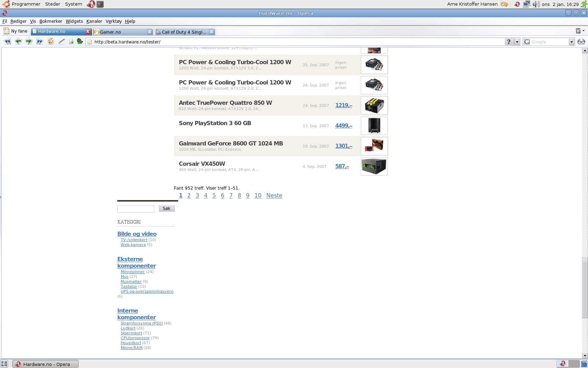Screen dimensions: 588x368
Task: Click the green snake toolbar icon
Action: [80, 41]
